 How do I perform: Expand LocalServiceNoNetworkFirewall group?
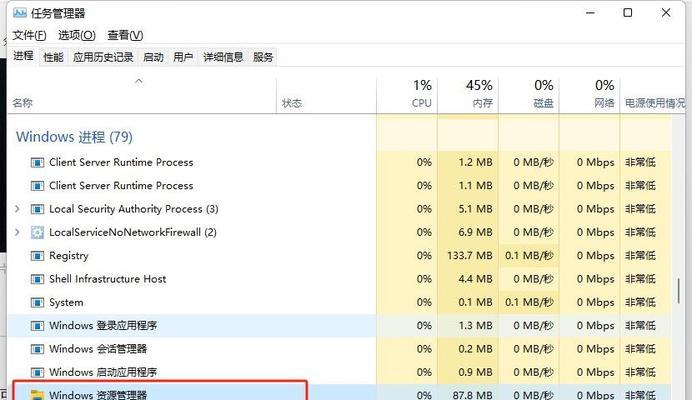click(17, 232)
